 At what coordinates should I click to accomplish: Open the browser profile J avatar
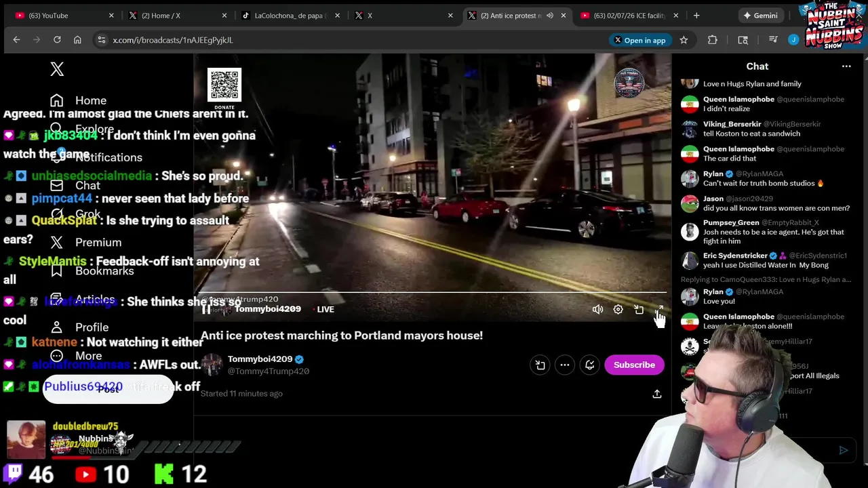click(793, 40)
